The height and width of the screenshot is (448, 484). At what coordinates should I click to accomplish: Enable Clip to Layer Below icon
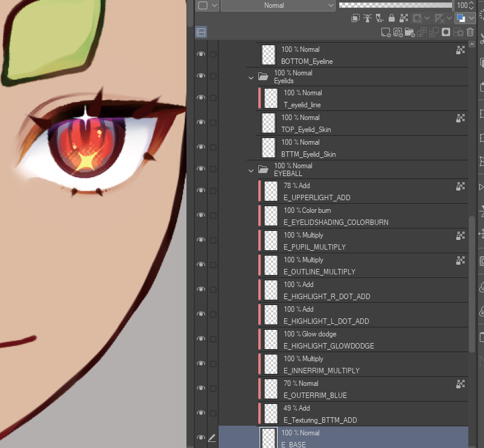(x=355, y=18)
